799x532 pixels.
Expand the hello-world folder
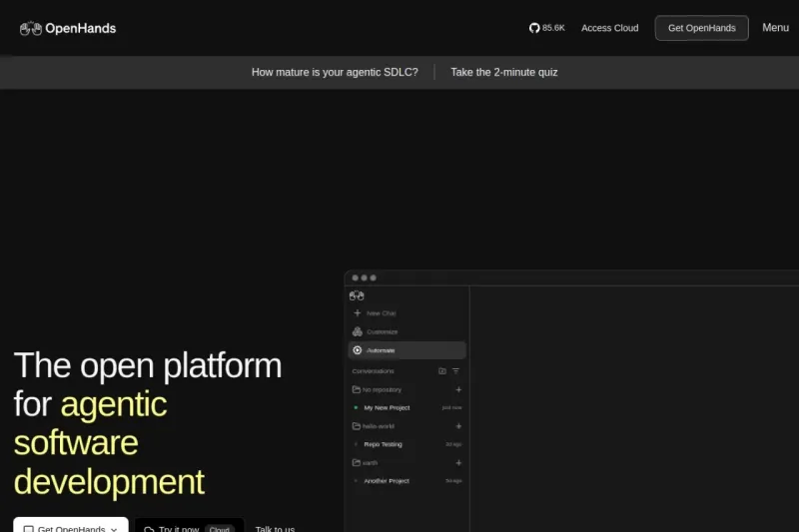[374, 426]
